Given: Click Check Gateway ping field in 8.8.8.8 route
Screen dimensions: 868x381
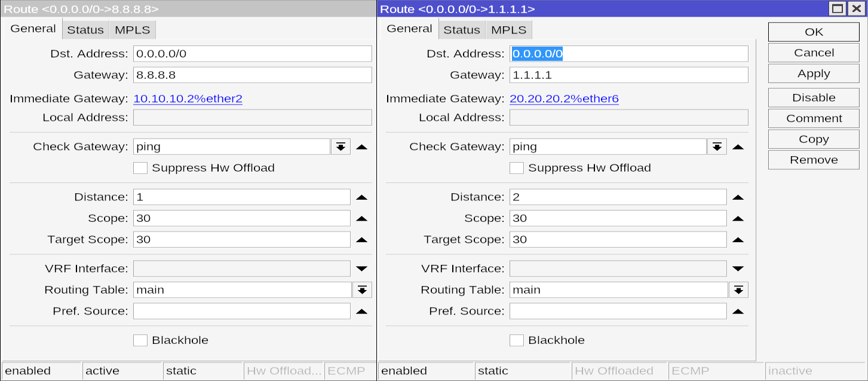Looking at the screenshot, I should [232, 147].
